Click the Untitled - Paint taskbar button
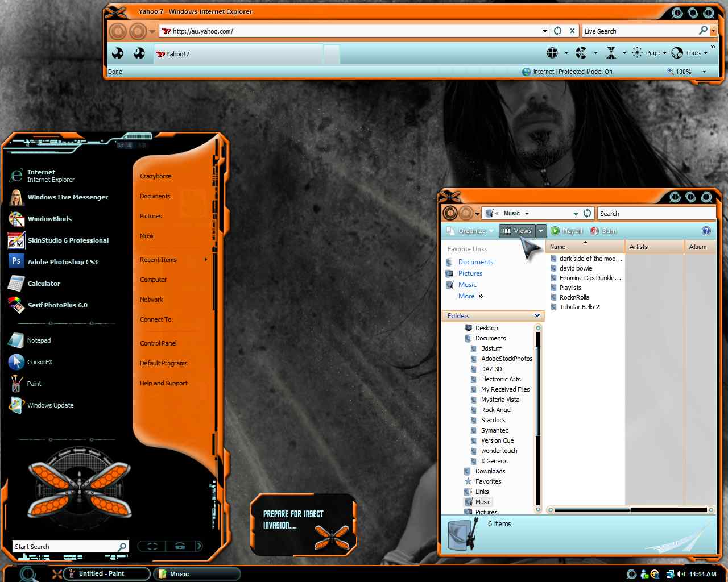728x582 pixels. pyautogui.click(x=107, y=573)
